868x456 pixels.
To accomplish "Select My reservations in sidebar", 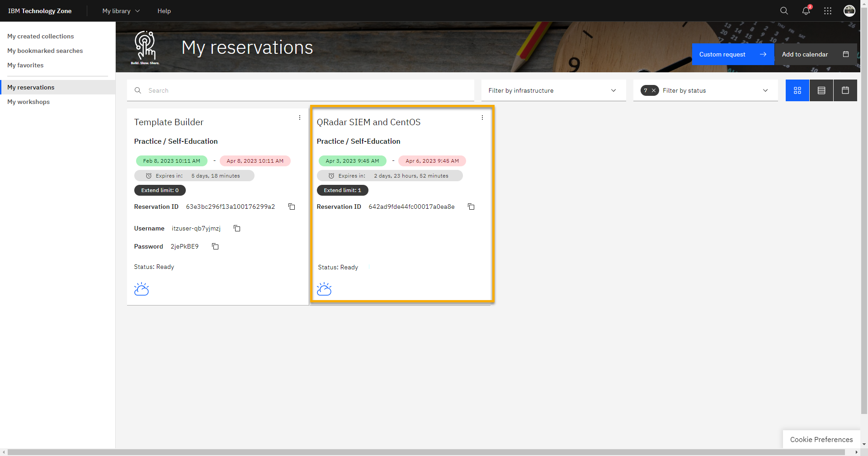I will 58,87.
